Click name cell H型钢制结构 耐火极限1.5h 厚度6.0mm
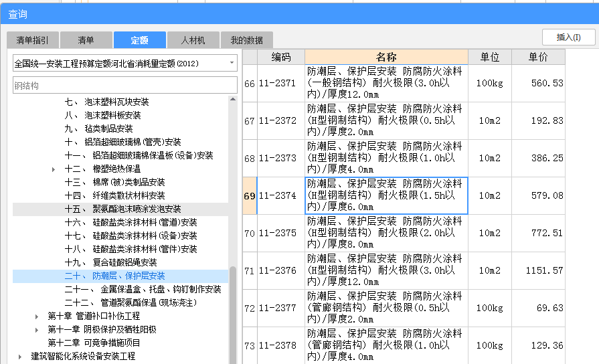The image size is (599, 364). pyautogui.click(x=386, y=195)
